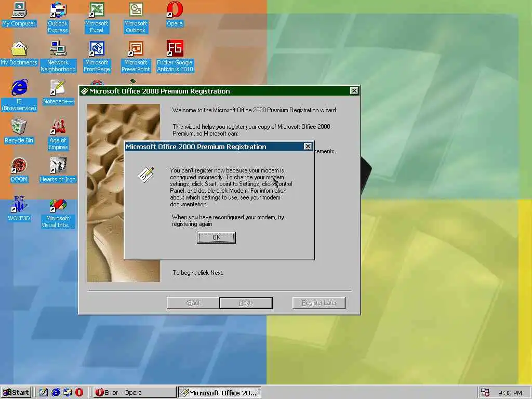Viewport: 532px width, 399px height.
Task: Launch WOLF3D desktop shortcut
Action: 19,209
